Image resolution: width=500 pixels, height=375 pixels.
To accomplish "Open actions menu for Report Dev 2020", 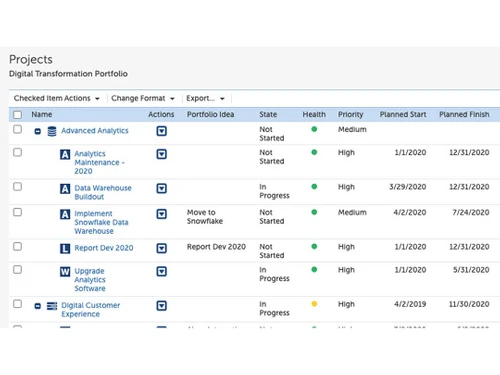I will (x=162, y=248).
